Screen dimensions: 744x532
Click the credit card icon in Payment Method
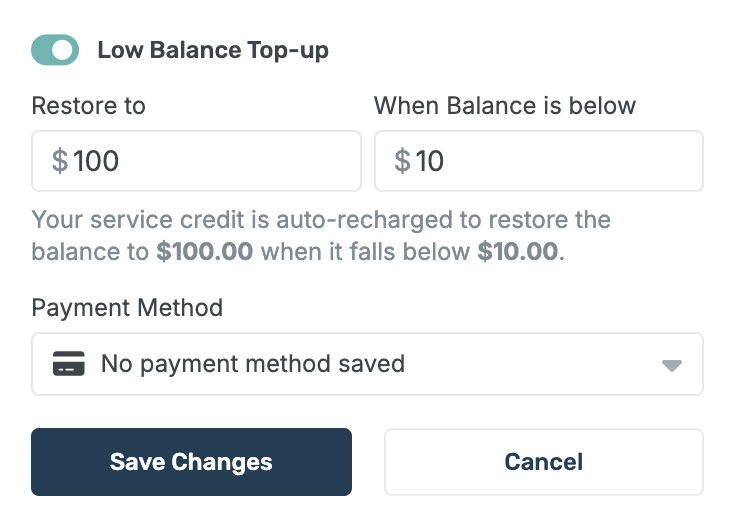pos(68,364)
